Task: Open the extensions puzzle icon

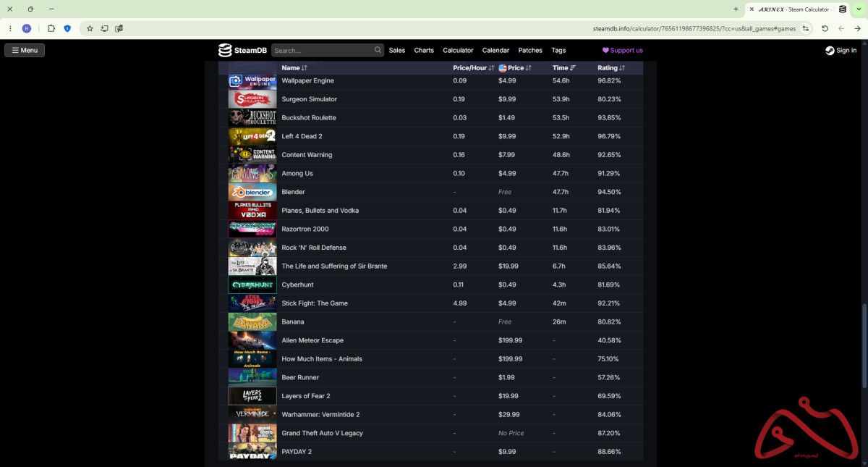Action: click(x=51, y=28)
